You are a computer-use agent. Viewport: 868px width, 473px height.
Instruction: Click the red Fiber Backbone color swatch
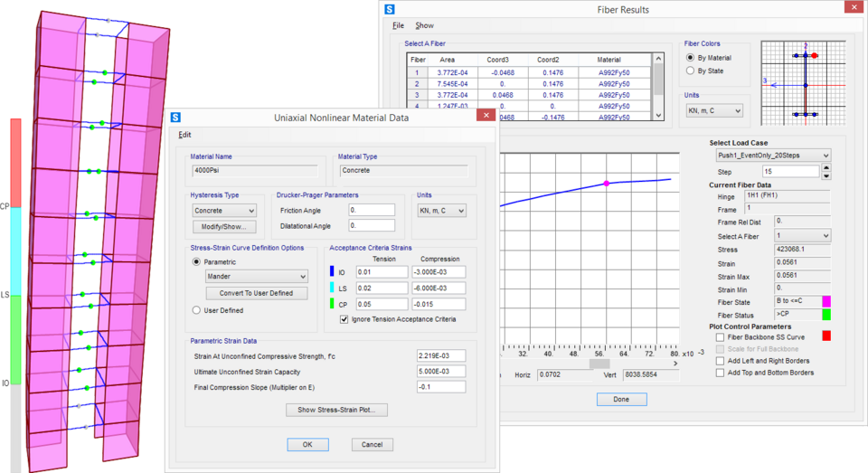(826, 336)
